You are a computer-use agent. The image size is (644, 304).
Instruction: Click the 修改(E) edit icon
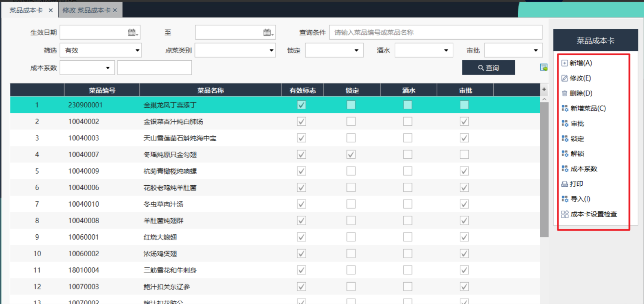tap(565, 78)
